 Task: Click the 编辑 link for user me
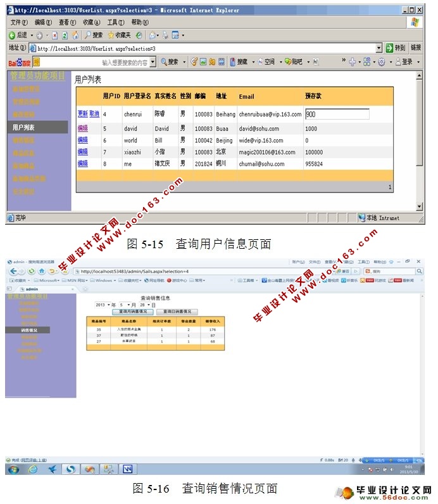[x=82, y=163]
